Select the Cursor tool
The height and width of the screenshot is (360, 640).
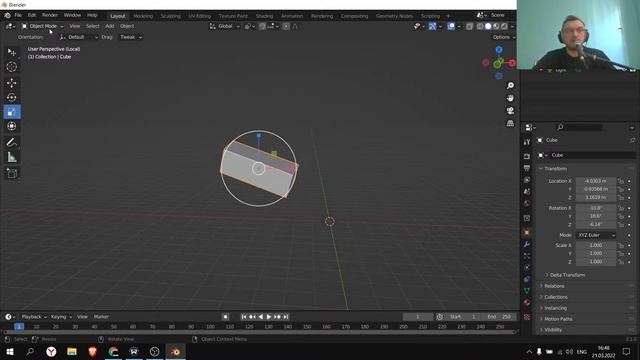(x=12, y=67)
